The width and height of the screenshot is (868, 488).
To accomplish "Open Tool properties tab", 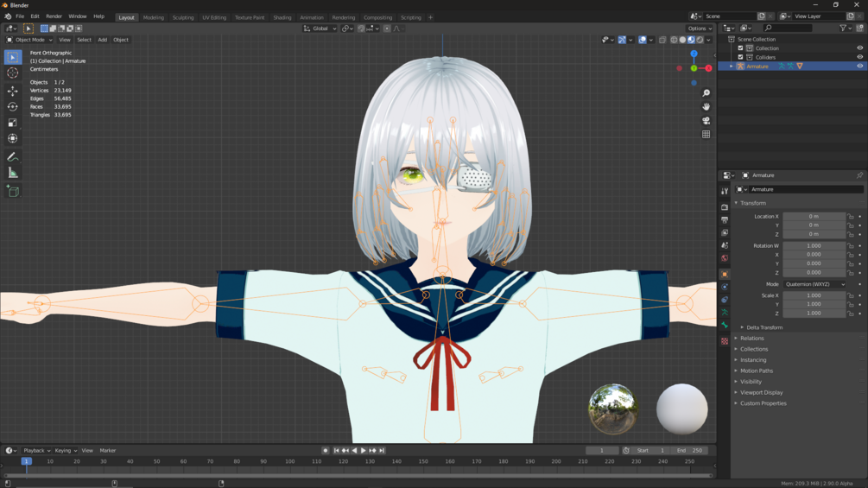I will (x=725, y=191).
